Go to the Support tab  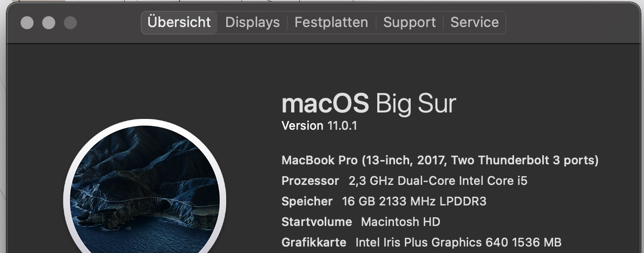coord(409,23)
